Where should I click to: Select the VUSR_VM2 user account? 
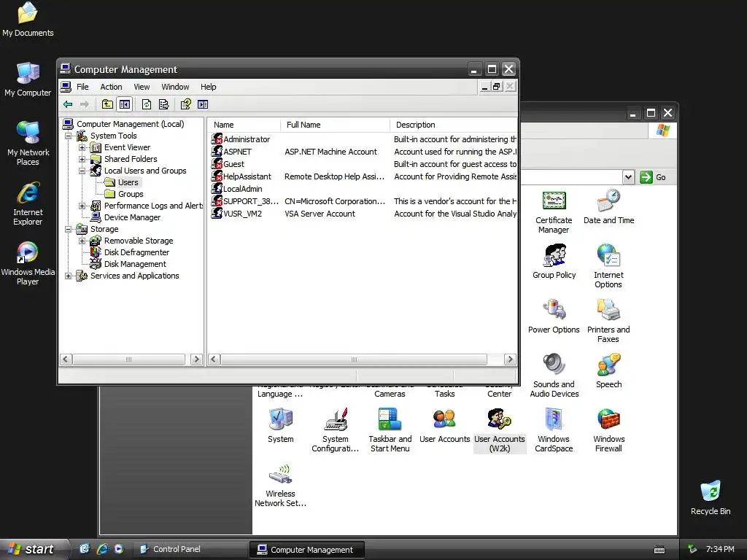(x=237, y=214)
